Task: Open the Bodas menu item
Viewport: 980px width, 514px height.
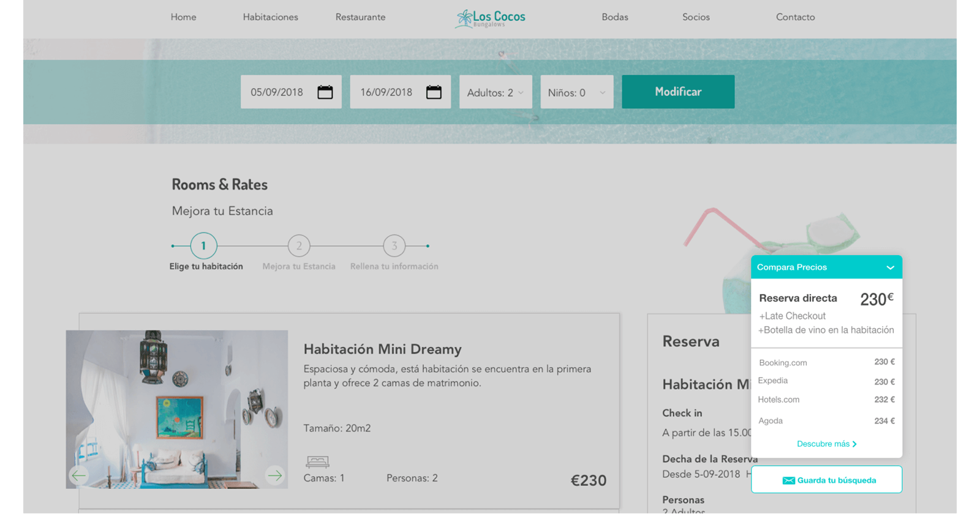Action: 614,17
